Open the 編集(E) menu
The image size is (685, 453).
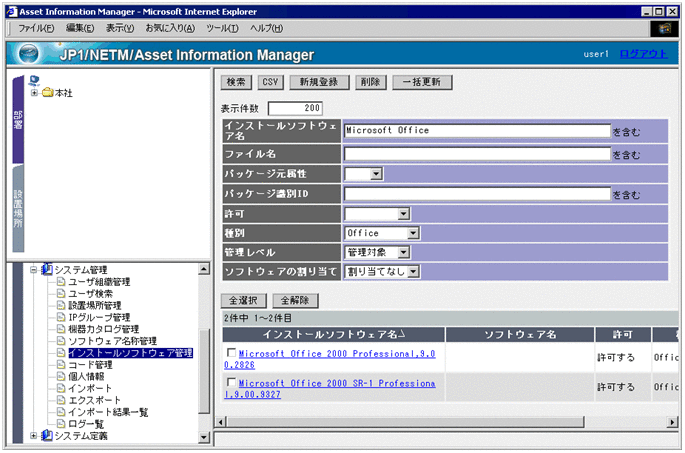pos(80,28)
